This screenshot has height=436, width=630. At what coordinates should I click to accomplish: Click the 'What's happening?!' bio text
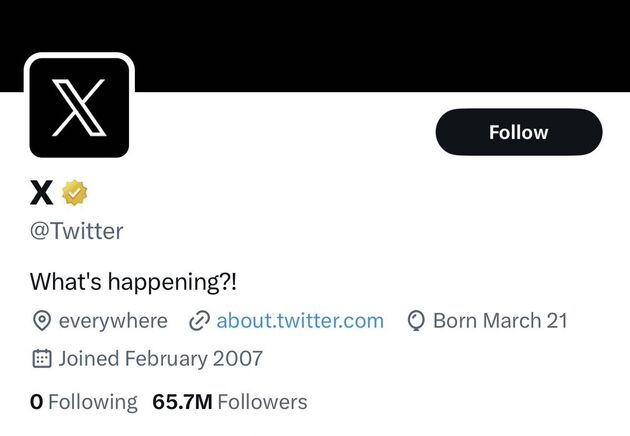coord(133,281)
